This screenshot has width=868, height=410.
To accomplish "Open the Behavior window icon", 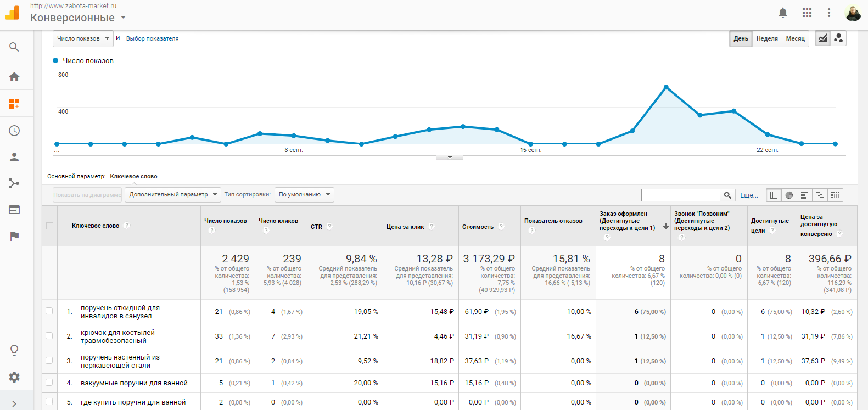I will [x=14, y=210].
